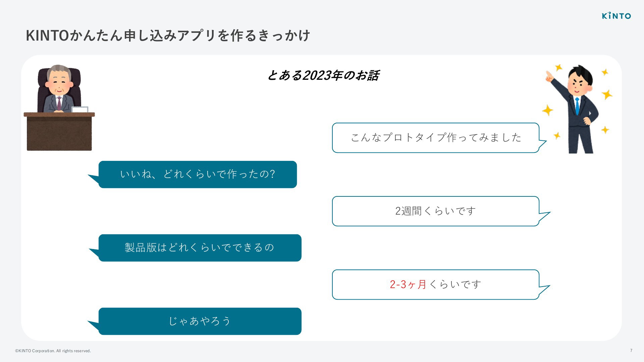Select the seated boss at desk illustration

coord(59,108)
